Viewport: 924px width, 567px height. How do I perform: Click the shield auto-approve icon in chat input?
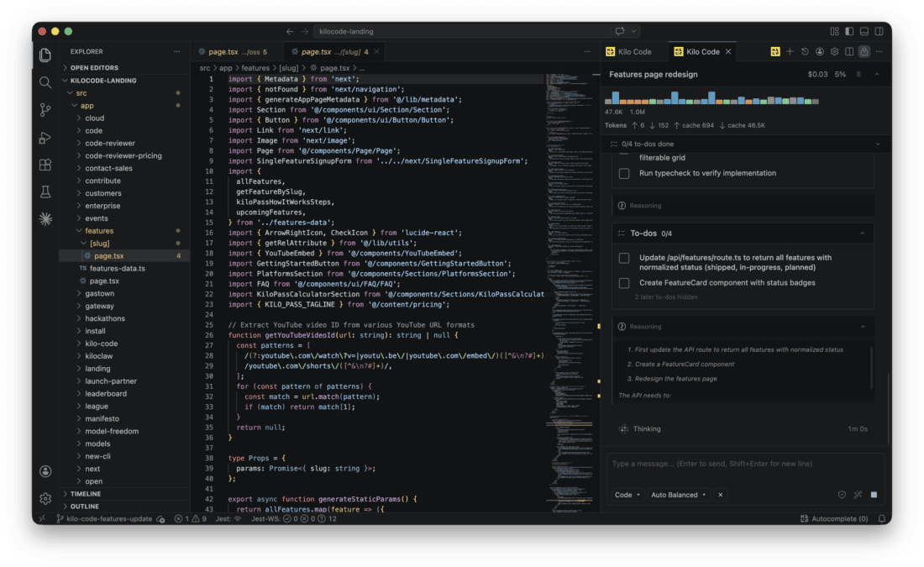point(842,495)
